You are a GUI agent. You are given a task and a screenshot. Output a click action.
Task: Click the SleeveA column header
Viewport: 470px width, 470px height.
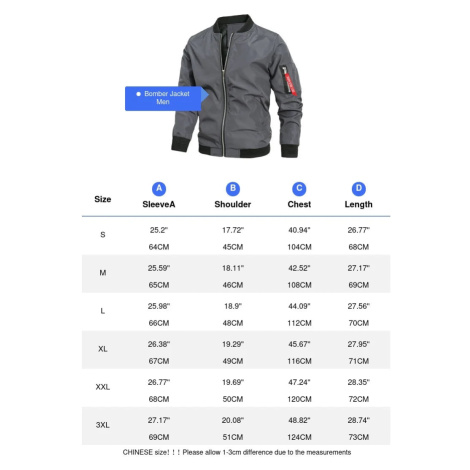coord(159,204)
